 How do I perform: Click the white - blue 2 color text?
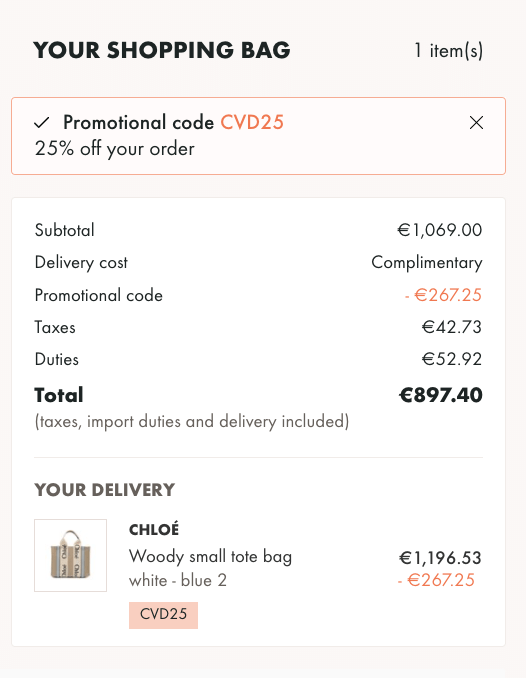pyautogui.click(x=178, y=580)
